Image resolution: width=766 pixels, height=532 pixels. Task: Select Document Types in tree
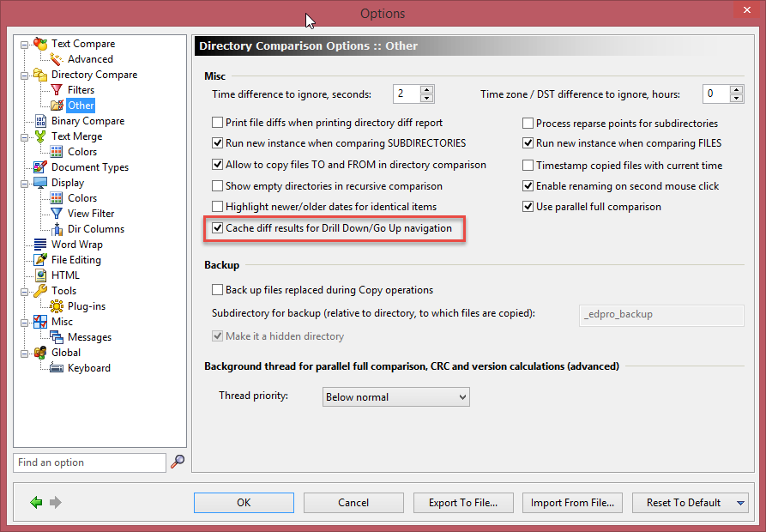click(90, 167)
